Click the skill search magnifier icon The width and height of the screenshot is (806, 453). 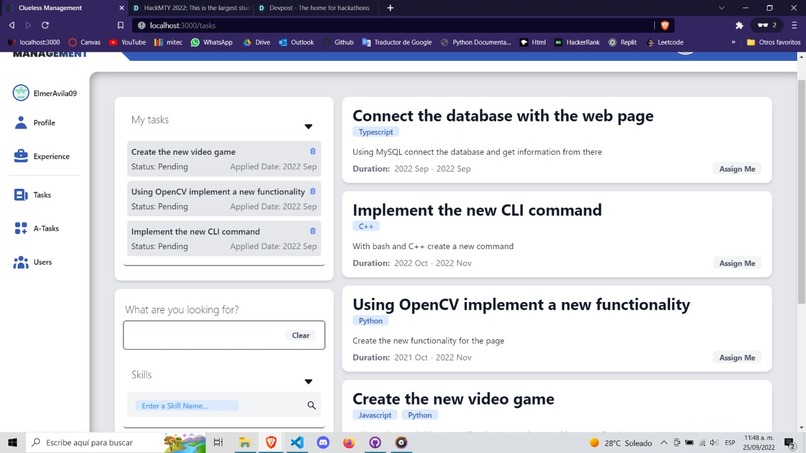tap(312, 405)
